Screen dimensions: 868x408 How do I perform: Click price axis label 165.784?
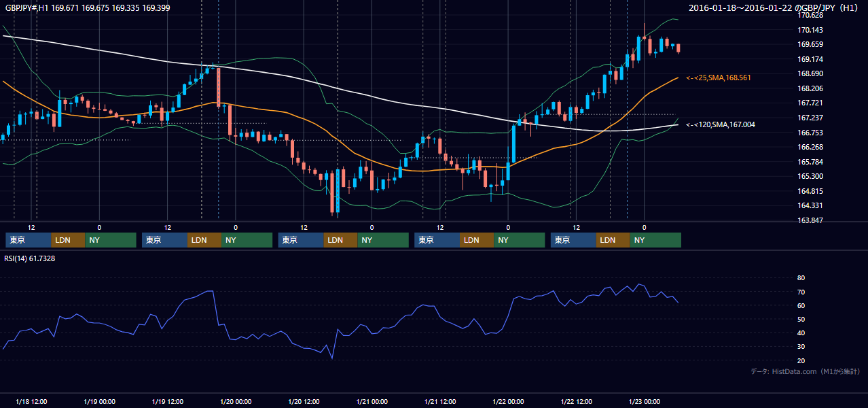[x=810, y=162]
